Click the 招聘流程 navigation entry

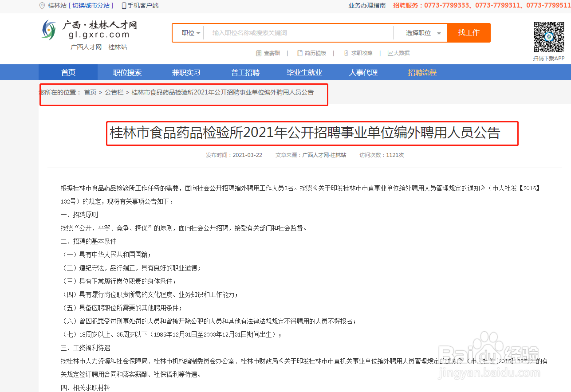(422, 72)
